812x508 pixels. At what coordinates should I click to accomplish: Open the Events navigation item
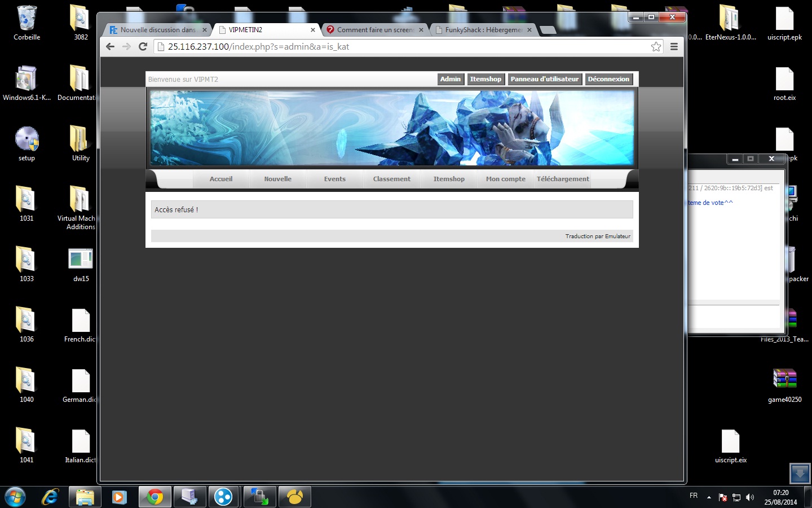(335, 179)
